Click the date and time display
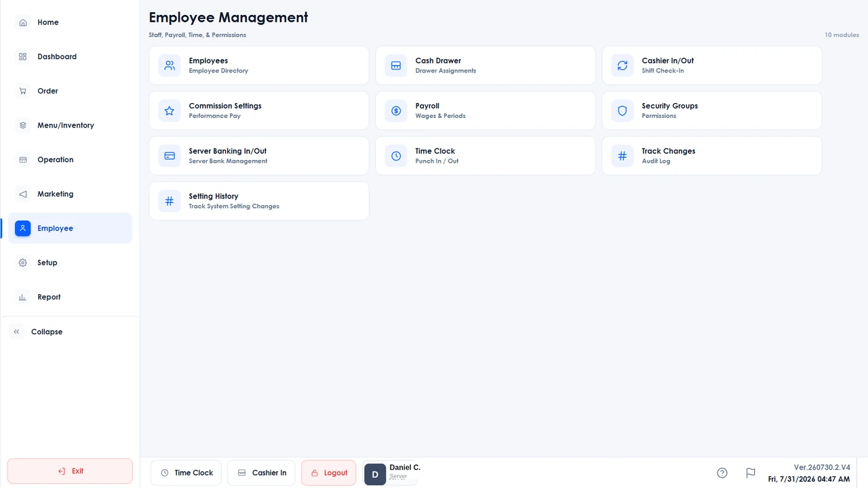868x488 pixels. 809,479
